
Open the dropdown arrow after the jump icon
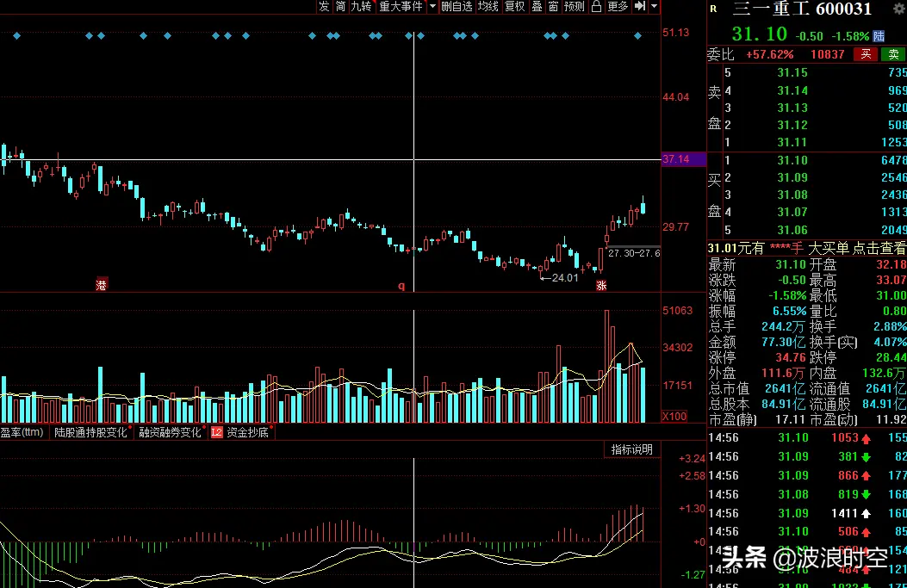[654, 7]
